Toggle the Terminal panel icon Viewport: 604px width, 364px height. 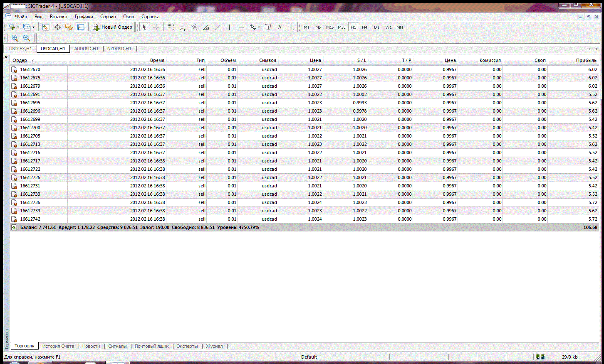pyautogui.click(x=81, y=27)
